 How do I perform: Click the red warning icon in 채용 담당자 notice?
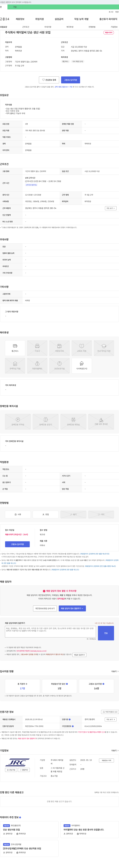44,591
